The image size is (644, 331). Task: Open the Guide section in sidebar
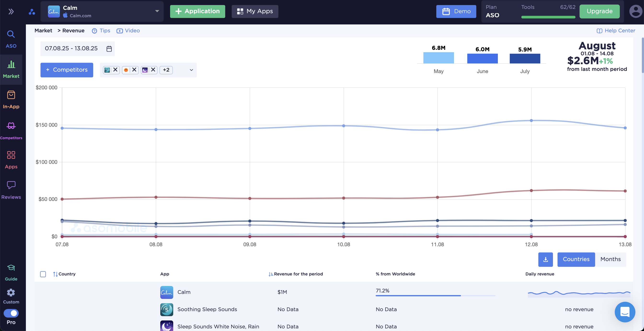(x=11, y=273)
